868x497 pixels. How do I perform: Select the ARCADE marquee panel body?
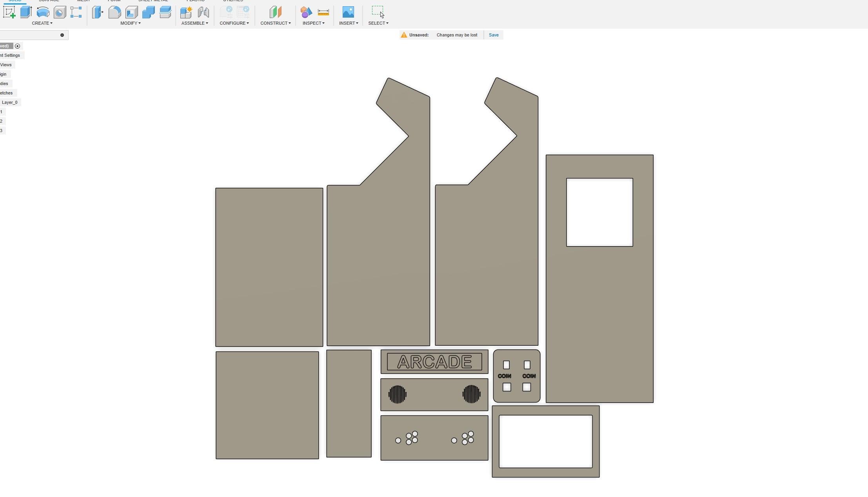pyautogui.click(x=434, y=362)
